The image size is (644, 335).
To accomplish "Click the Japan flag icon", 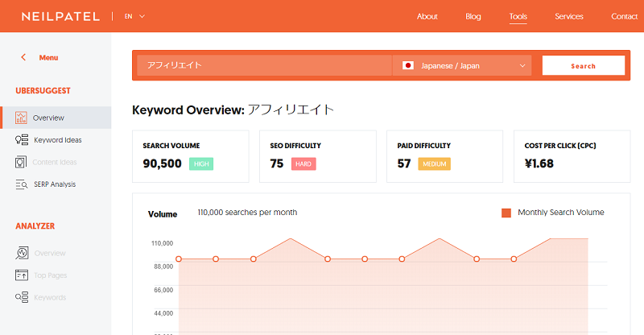I will (x=408, y=65).
